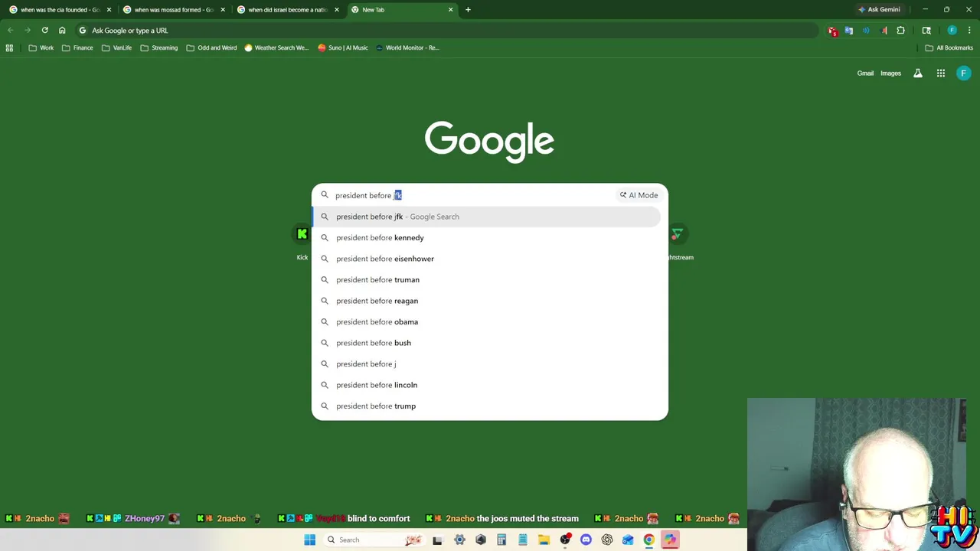Switch to 'when was the cia founded' tab
Viewport: 980px width, 551px height.
[x=60, y=10]
